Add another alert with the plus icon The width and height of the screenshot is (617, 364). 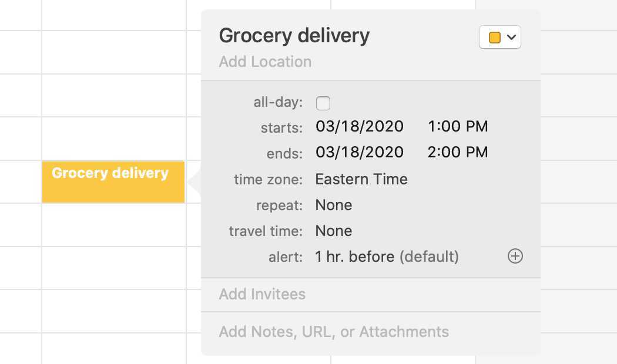coord(515,257)
